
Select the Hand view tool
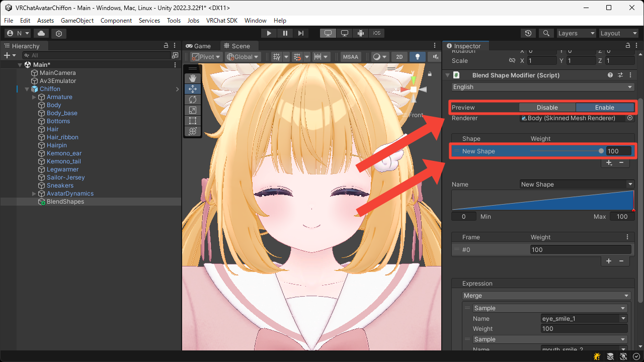(192, 78)
